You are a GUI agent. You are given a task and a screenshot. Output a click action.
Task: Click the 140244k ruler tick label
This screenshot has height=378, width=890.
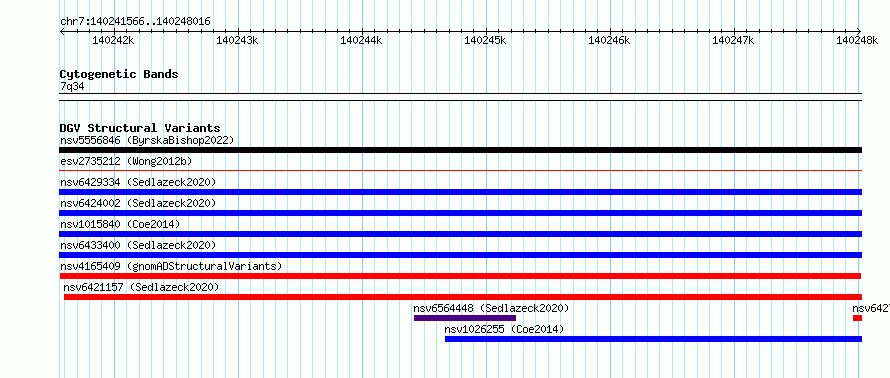point(361,40)
